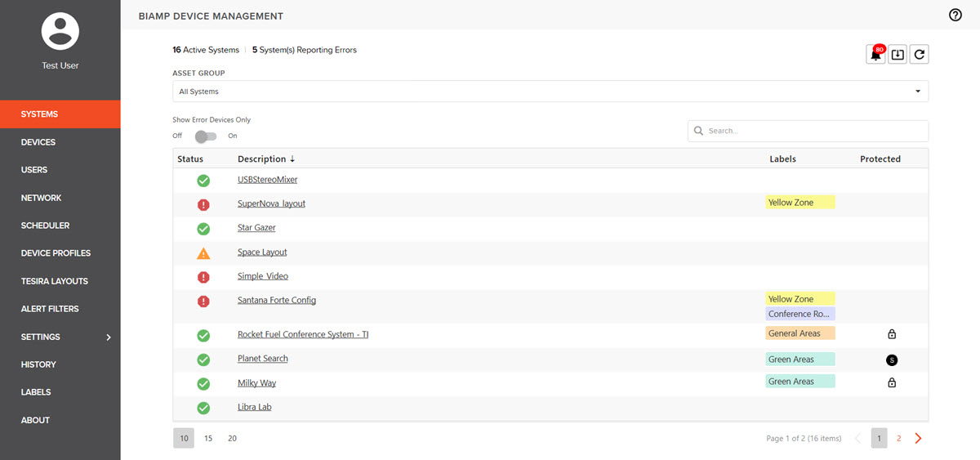
Task: Click green status icon for USBStereoMixer
Action: (203, 181)
